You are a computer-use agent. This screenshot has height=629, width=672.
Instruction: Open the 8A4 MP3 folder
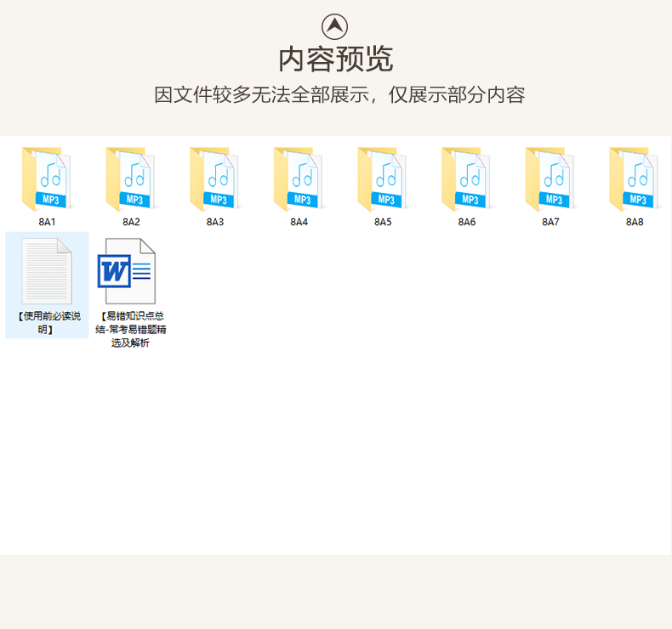299,179
